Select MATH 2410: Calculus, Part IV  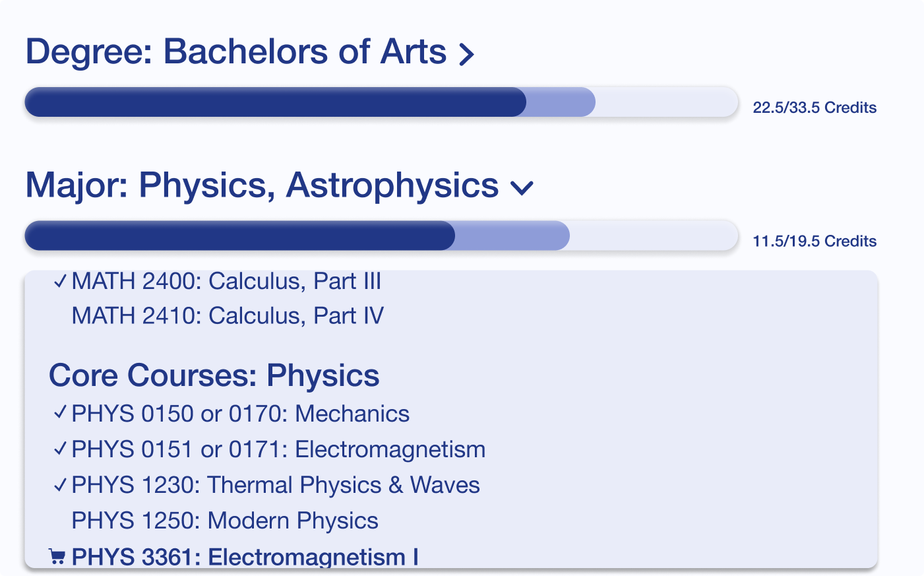coord(228,316)
